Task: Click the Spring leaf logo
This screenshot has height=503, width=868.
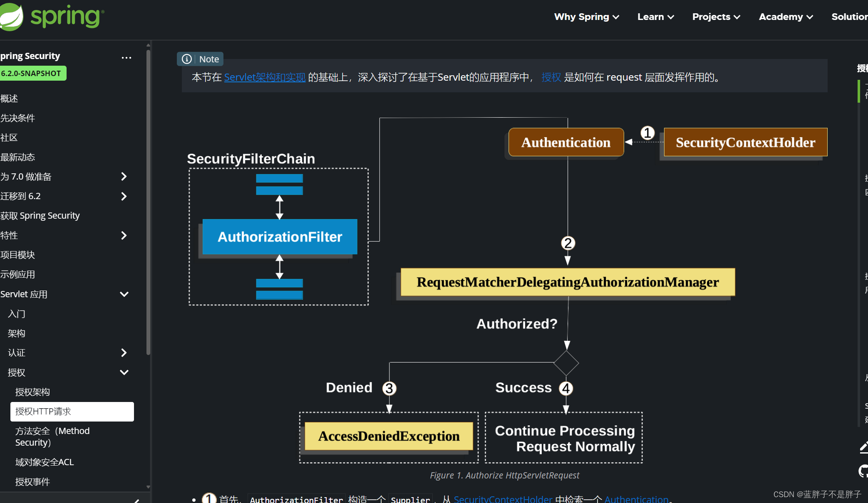Action: pos(11,17)
